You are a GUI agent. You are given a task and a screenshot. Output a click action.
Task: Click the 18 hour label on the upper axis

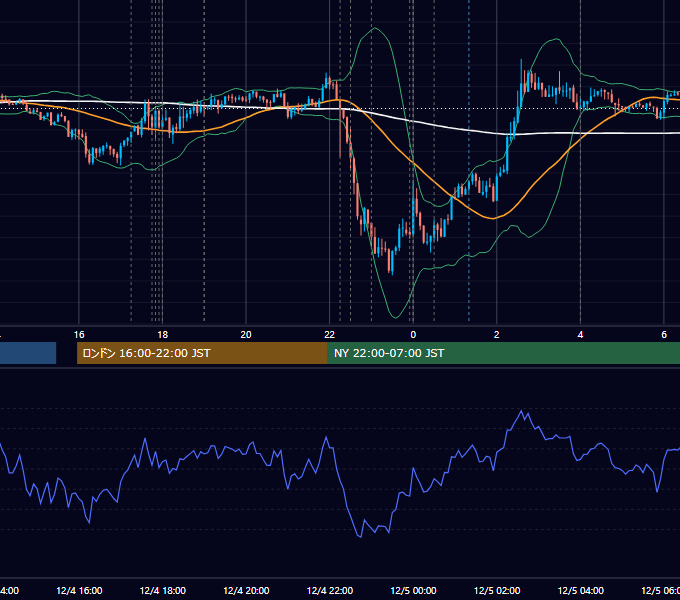163,335
